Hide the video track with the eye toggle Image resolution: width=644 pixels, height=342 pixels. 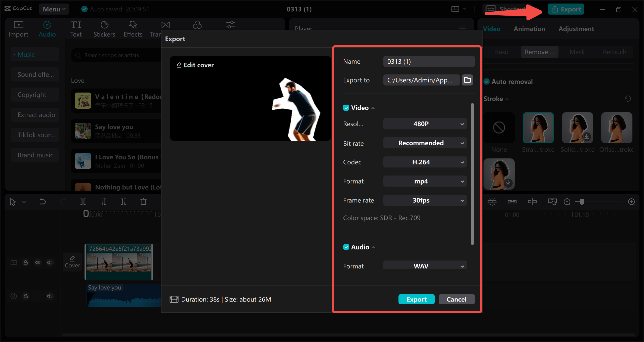[38, 262]
